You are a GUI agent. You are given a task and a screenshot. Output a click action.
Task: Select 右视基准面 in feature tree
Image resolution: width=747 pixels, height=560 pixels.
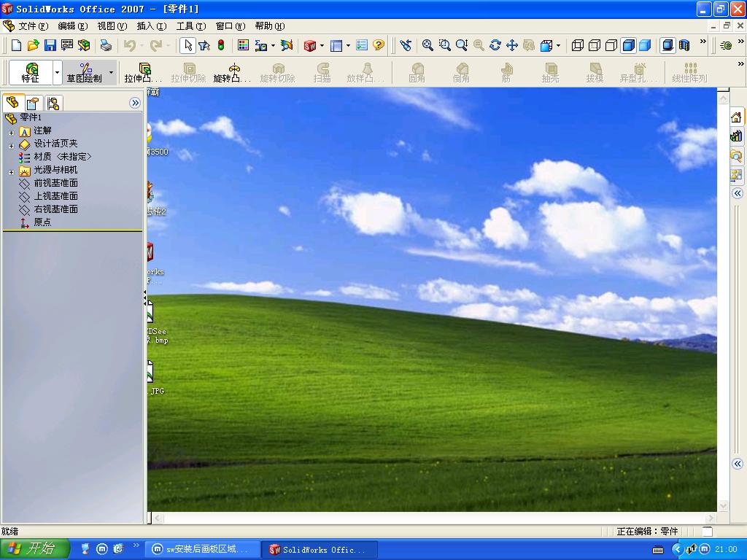pyautogui.click(x=55, y=209)
